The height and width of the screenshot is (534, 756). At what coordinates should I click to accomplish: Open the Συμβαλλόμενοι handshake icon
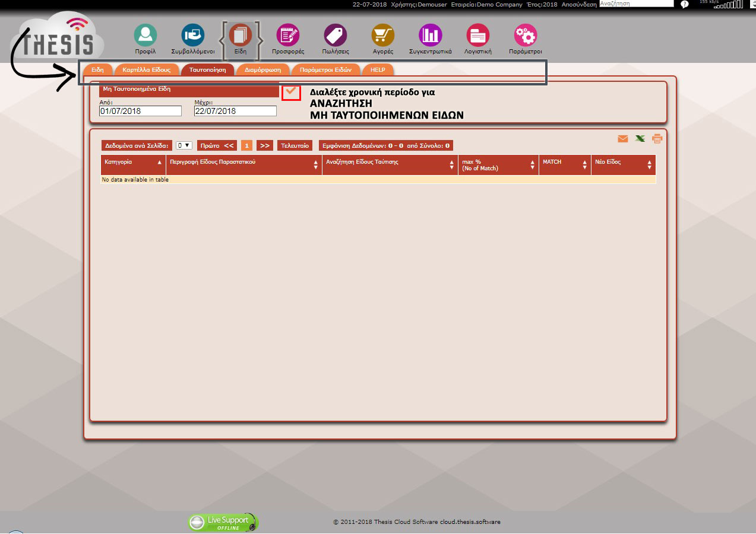pos(192,36)
